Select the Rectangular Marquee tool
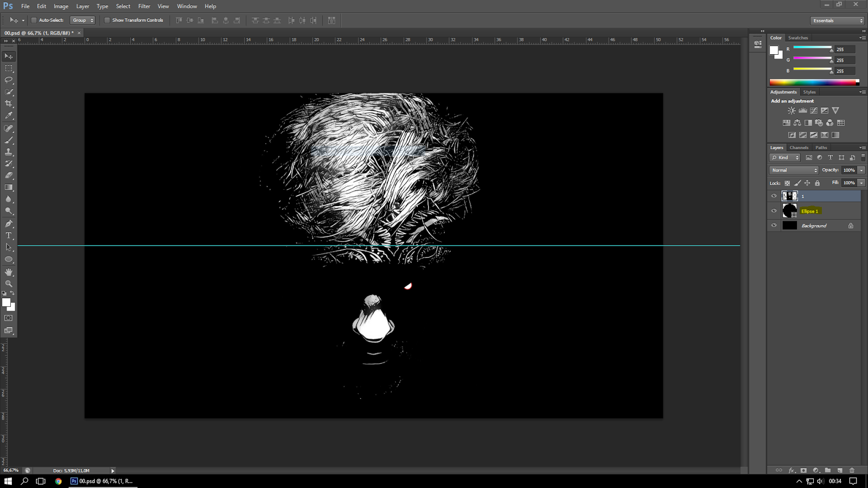 pos(9,68)
